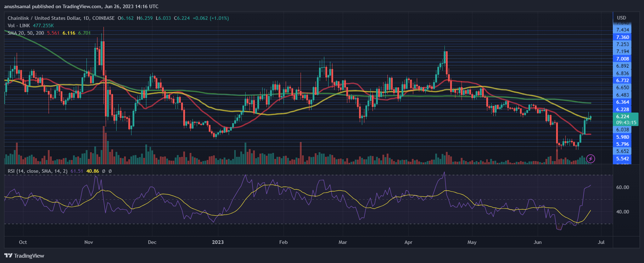The height and width of the screenshot is (263, 644).
Task: Click the yellow RSI average value 40.86
Action: (x=93, y=171)
